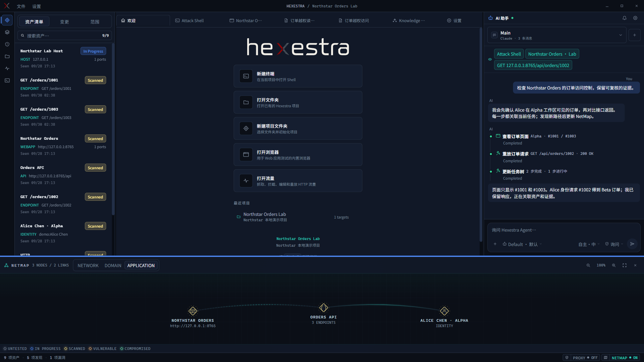The image size is (644, 362).
Task: Open the alerts sidebar icon
Action: tap(7, 44)
